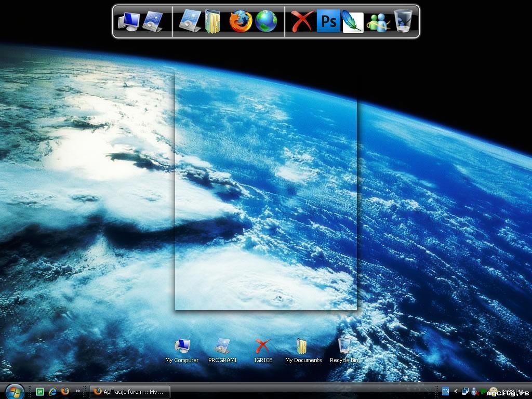Click the network connection tray icon
The width and height of the screenshot is (532, 399).
click(x=465, y=392)
